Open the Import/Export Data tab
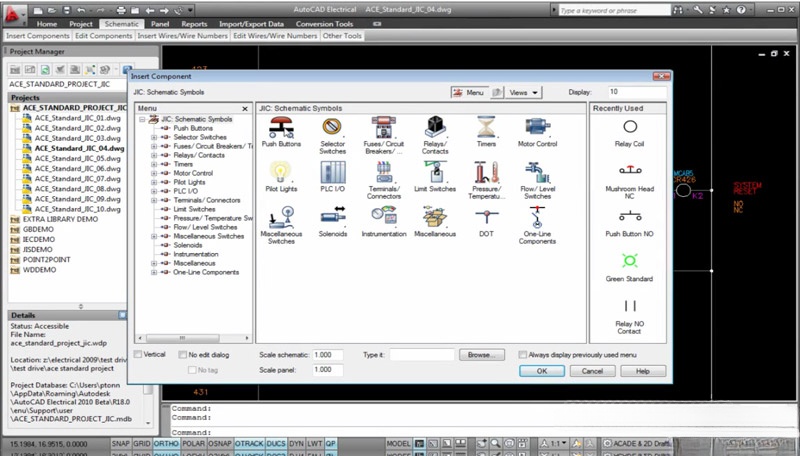The height and width of the screenshot is (456, 800). (251, 24)
